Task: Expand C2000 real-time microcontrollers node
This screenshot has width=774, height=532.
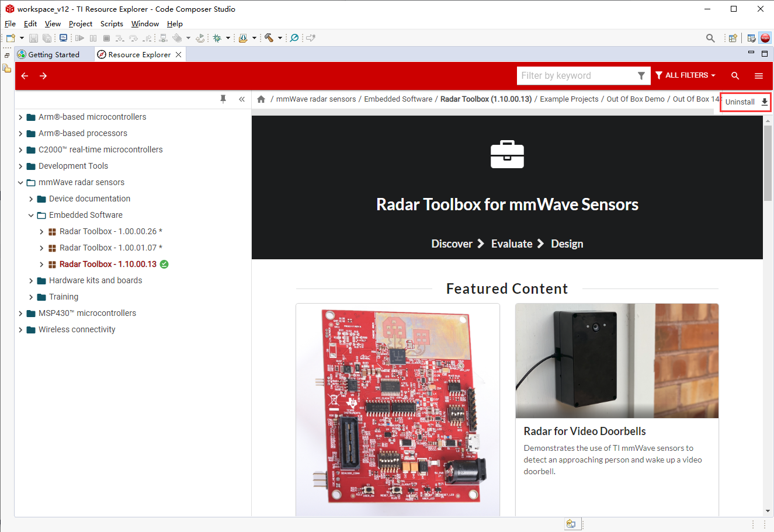Action: click(x=20, y=150)
